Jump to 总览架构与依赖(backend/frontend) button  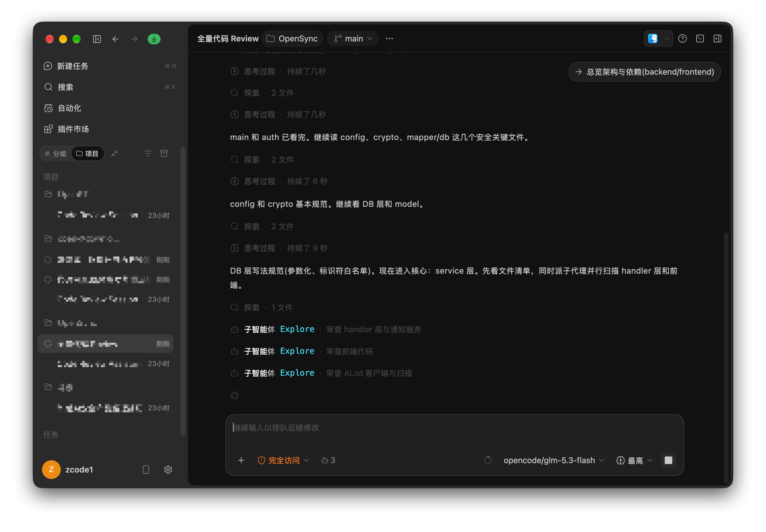coord(645,72)
